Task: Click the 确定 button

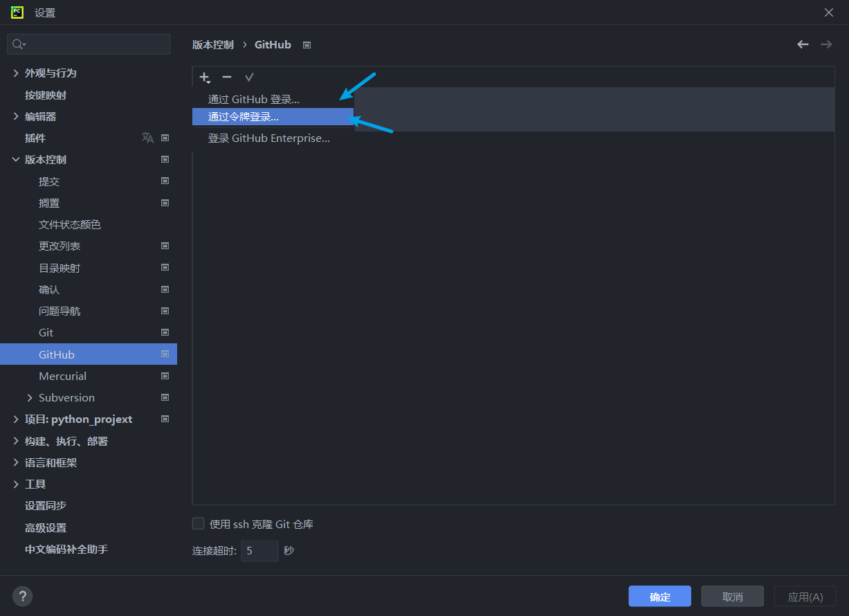Action: pyautogui.click(x=660, y=596)
